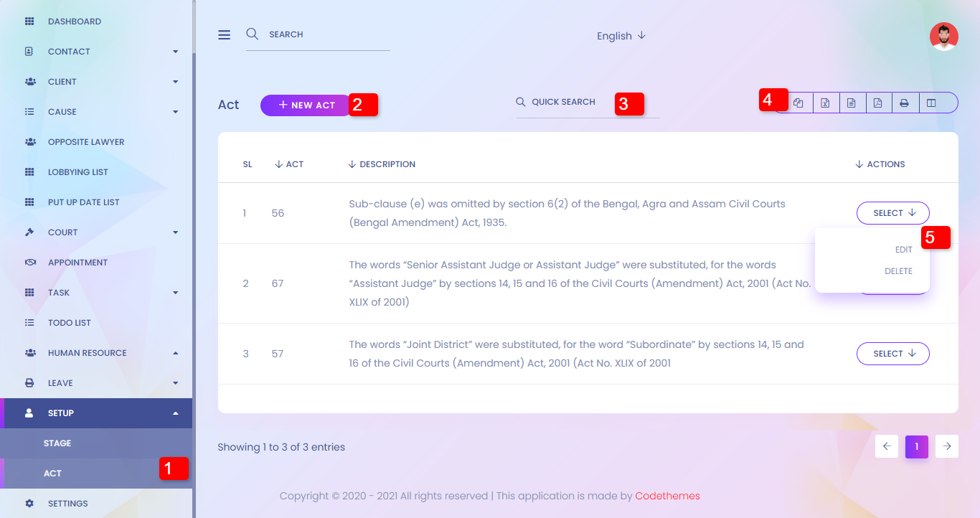The height and width of the screenshot is (518, 980).
Task: Export the act table to Excel
Action: (x=825, y=103)
